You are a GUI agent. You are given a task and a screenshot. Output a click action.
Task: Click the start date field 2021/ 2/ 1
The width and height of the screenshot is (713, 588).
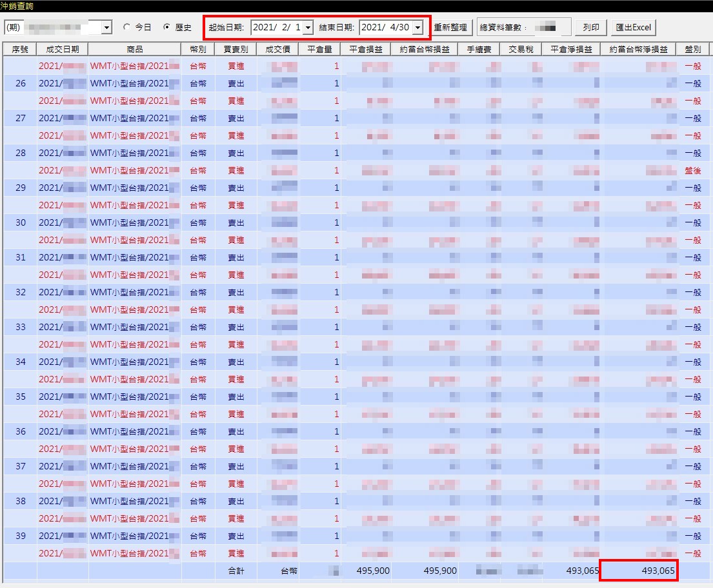point(277,27)
